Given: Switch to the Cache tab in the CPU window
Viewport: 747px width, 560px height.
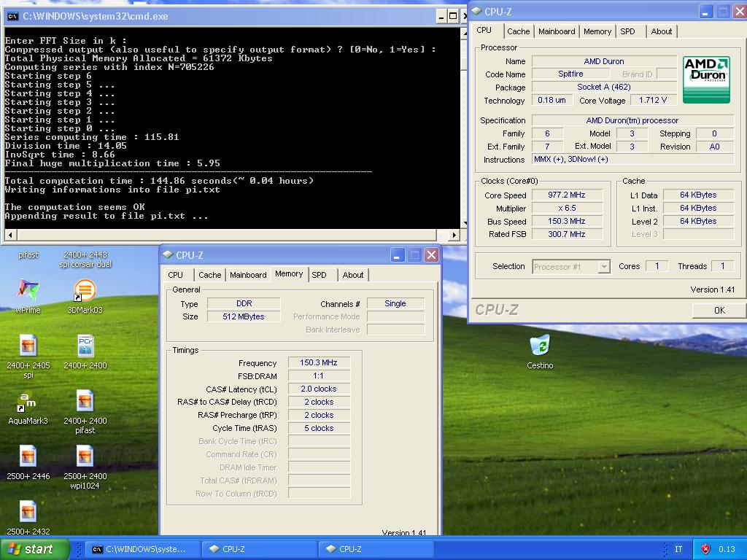Looking at the screenshot, I should click(519, 31).
